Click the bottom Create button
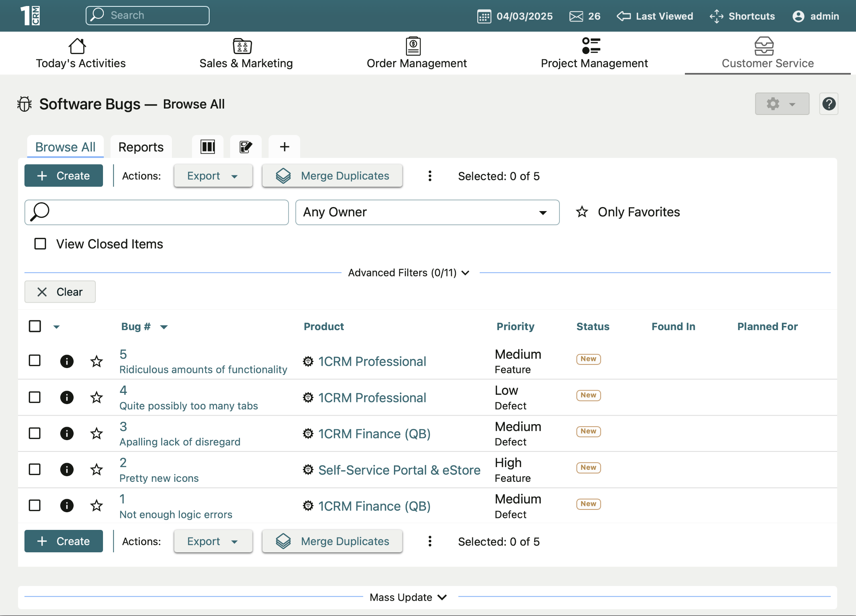This screenshot has width=856, height=616. pyautogui.click(x=64, y=541)
